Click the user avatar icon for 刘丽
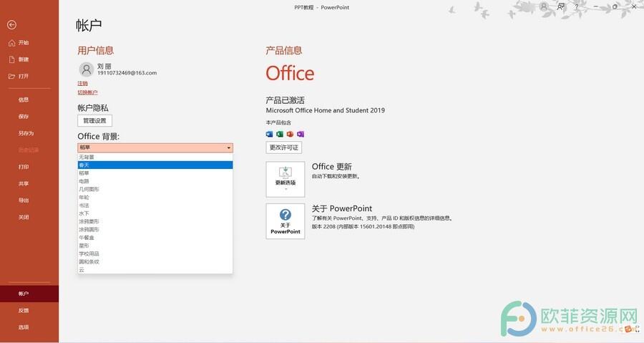The height and width of the screenshot is (343, 644). coord(87,69)
